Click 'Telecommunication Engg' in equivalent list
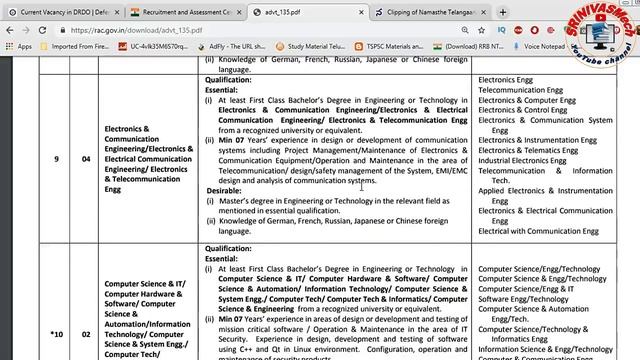 coord(520,90)
